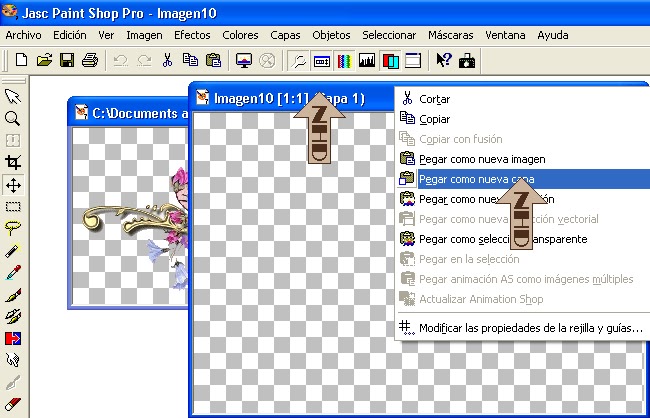Copy using the toolbar copy icon
650x418 pixels.
(190, 61)
